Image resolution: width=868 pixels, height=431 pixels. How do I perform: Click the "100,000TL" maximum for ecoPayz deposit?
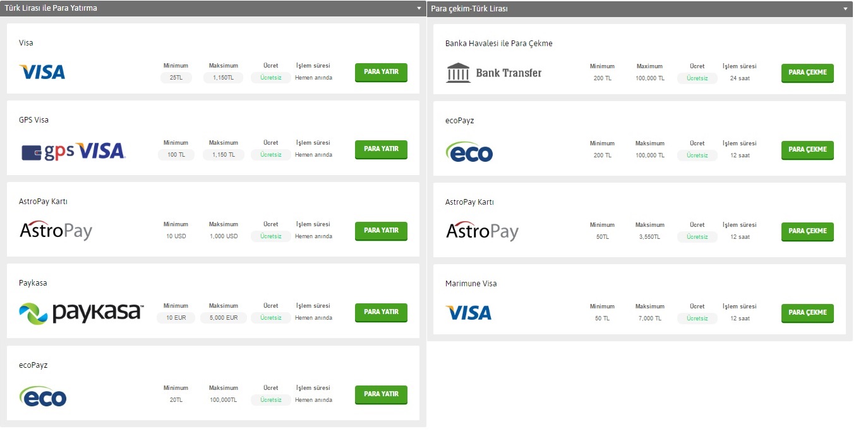tap(224, 400)
